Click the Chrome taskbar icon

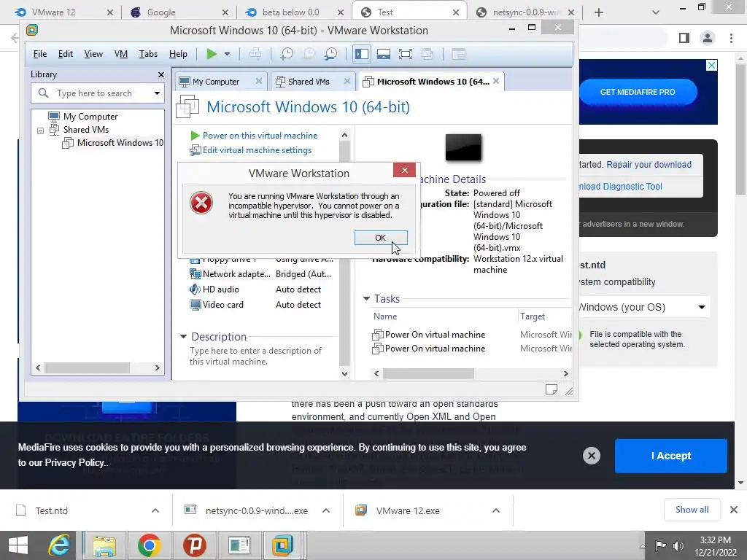[149, 545]
